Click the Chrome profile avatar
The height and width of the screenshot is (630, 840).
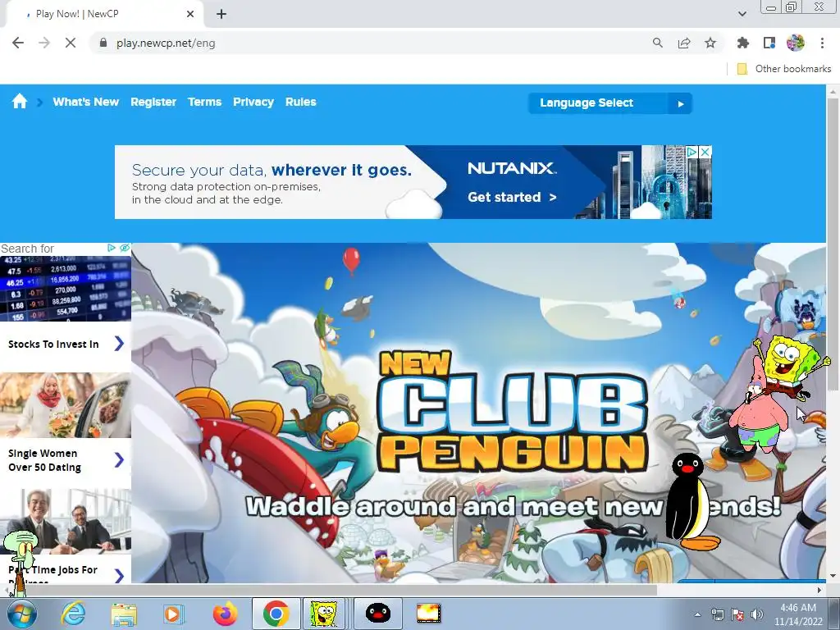click(x=796, y=43)
